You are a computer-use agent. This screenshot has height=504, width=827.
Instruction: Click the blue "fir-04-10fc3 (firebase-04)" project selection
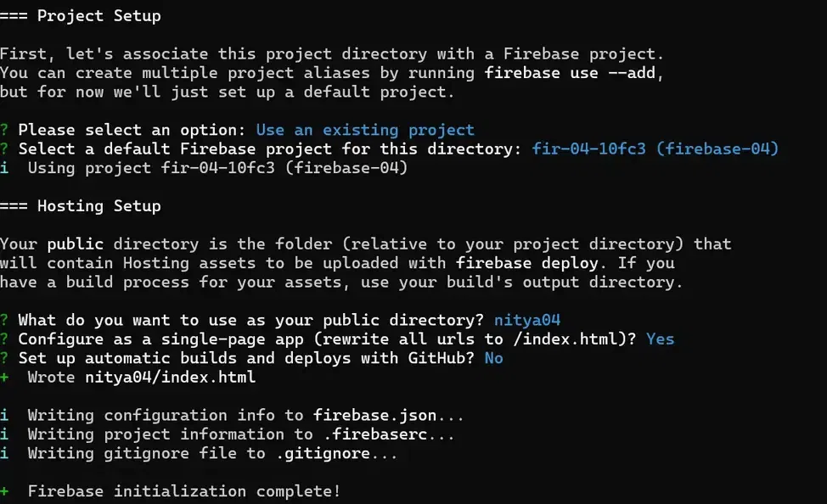pyautogui.click(x=655, y=149)
